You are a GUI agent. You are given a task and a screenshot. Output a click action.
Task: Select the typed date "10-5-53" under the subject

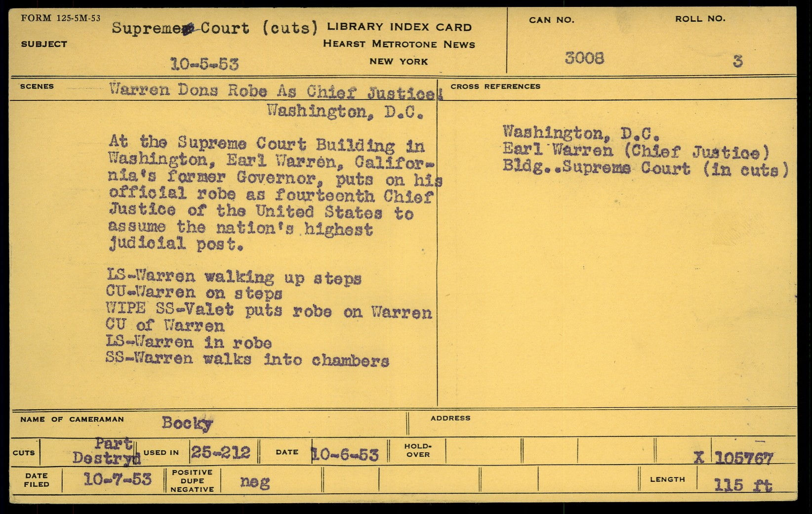[x=204, y=63]
